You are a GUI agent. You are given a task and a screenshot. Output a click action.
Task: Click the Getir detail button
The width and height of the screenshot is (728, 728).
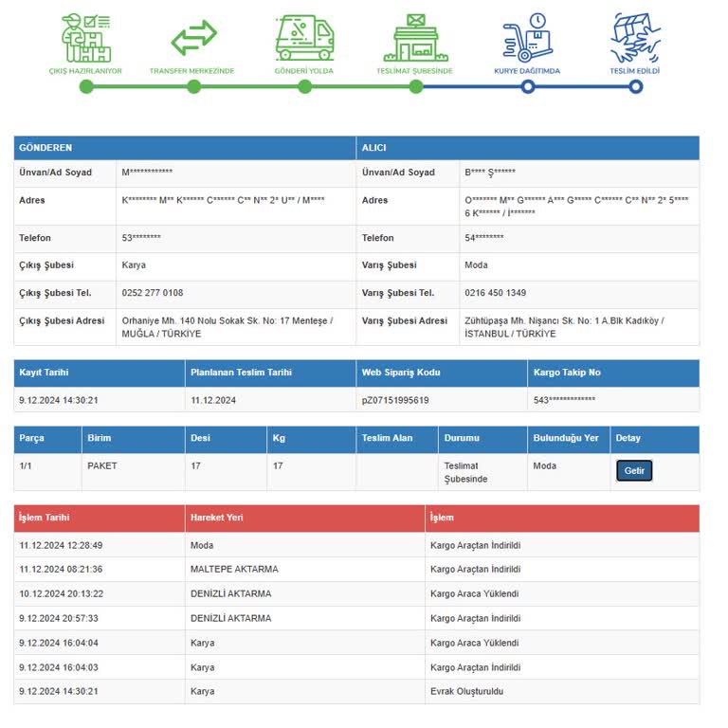click(x=634, y=471)
